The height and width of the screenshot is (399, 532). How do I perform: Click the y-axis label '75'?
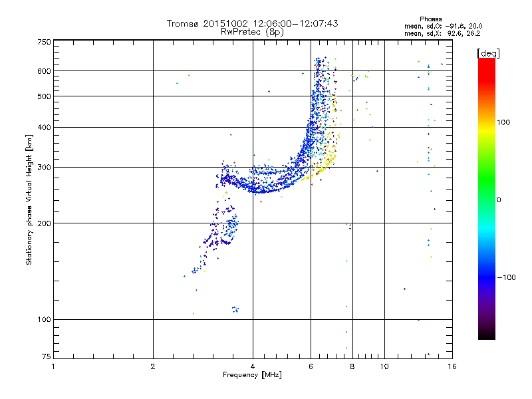click(x=47, y=356)
